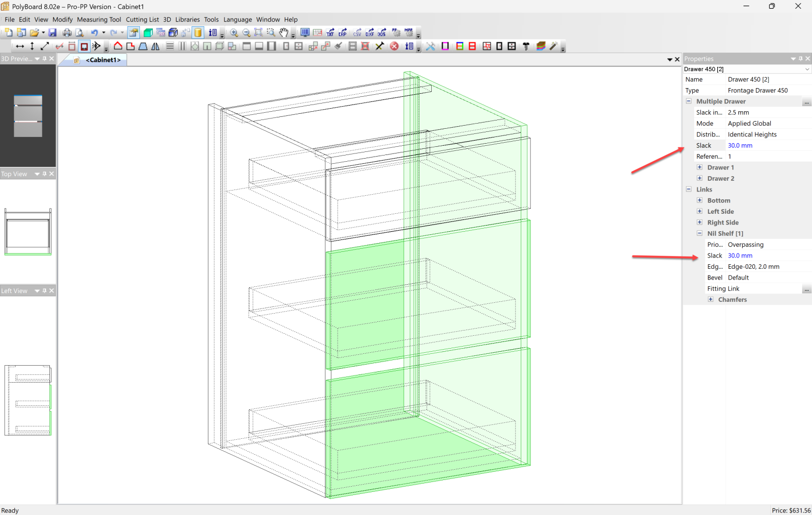Select the Zoom In magnifier tool
Image resolution: width=812 pixels, height=515 pixels.
(234, 33)
